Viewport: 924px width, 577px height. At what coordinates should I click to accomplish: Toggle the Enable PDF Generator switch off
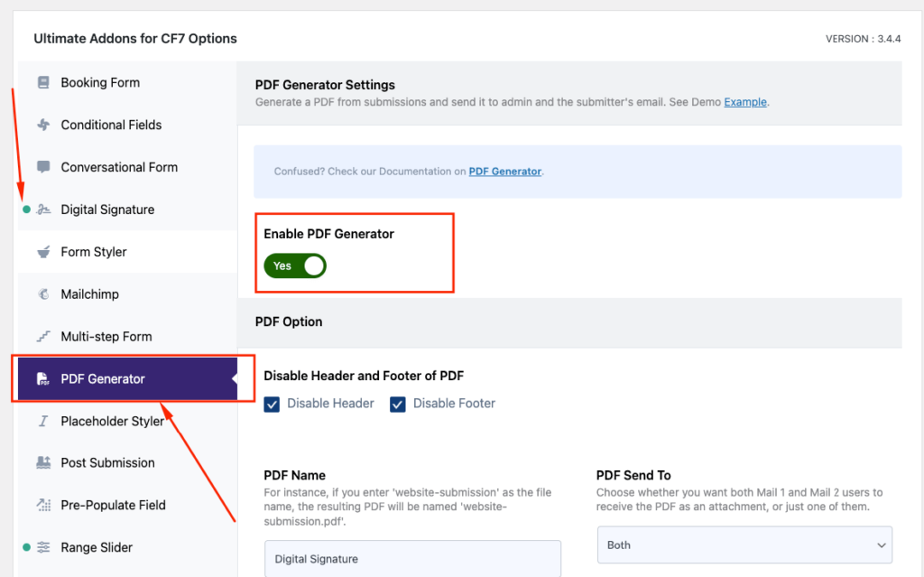click(294, 265)
